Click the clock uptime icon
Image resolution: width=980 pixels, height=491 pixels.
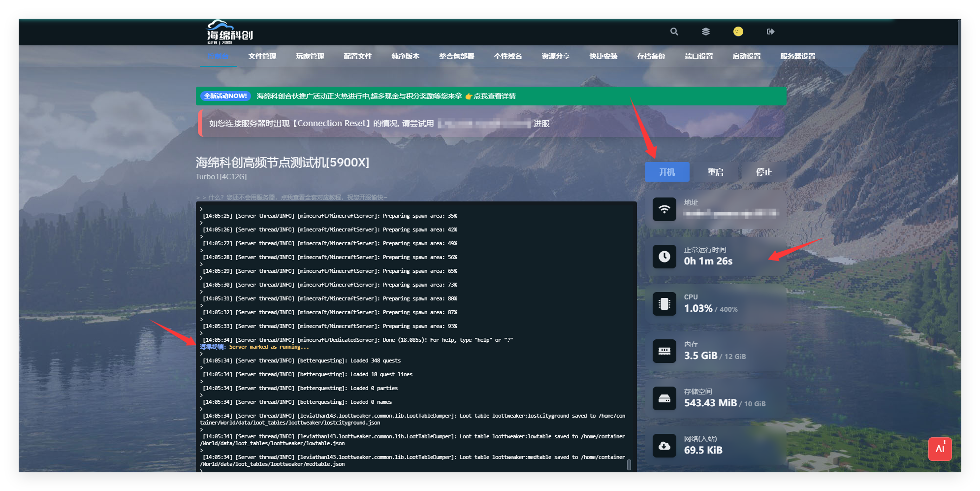tap(664, 257)
